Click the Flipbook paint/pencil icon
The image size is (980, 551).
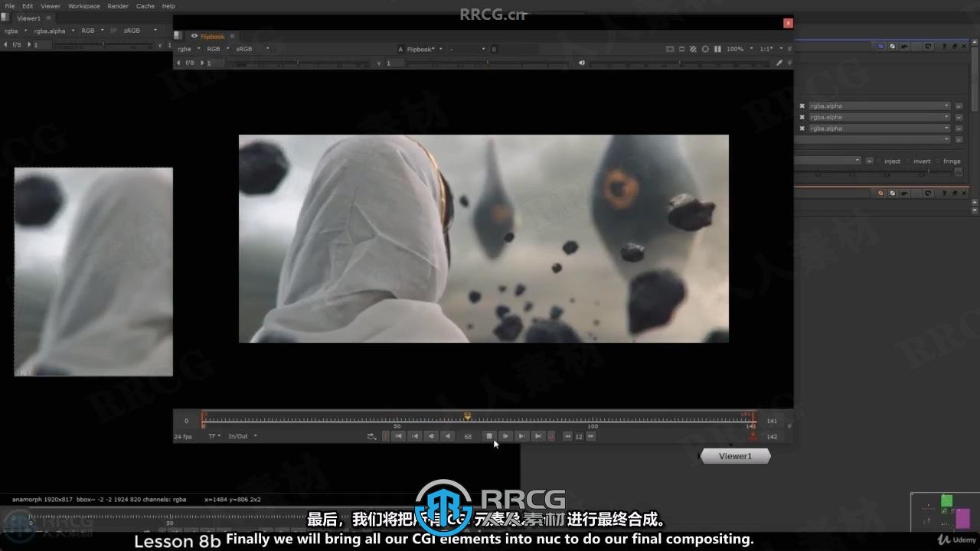pyautogui.click(x=779, y=63)
